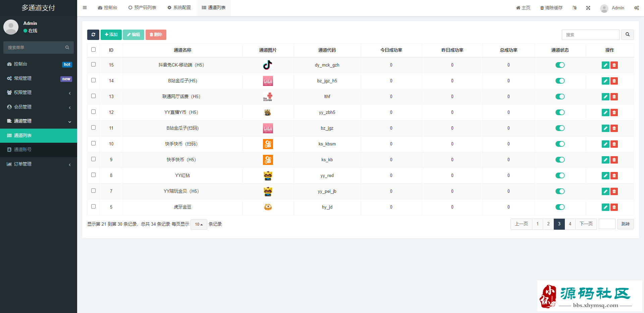644x313 pixels.
Task: Open the page size dropdown showing 10
Action: click(199, 224)
